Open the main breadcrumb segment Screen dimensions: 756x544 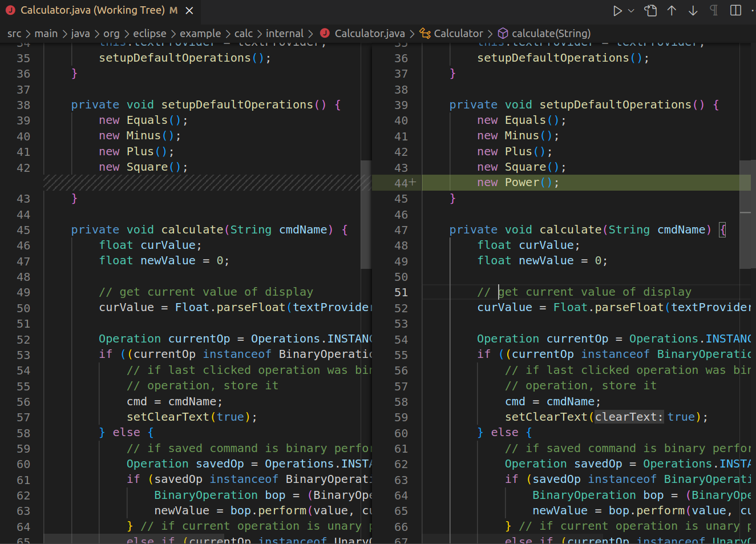point(46,33)
